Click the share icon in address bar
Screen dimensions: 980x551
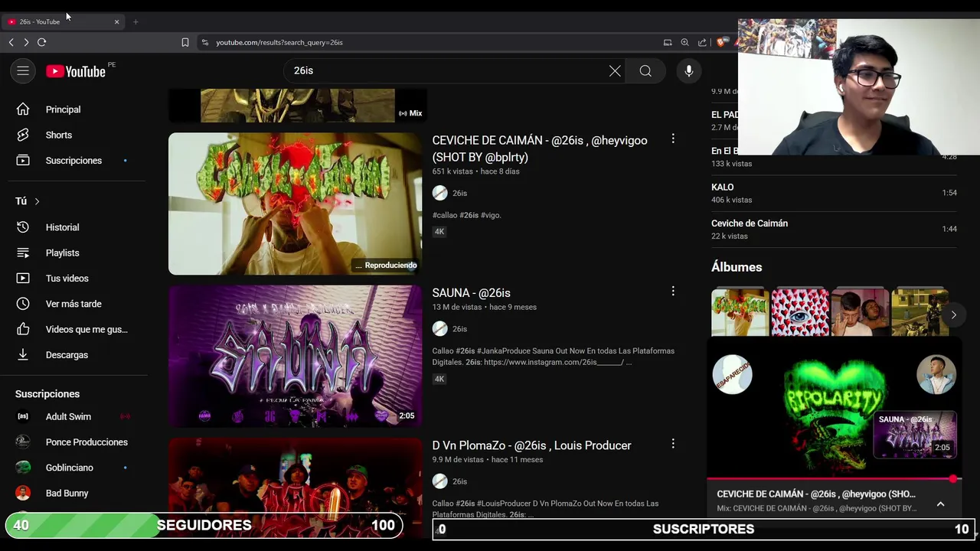pos(702,42)
